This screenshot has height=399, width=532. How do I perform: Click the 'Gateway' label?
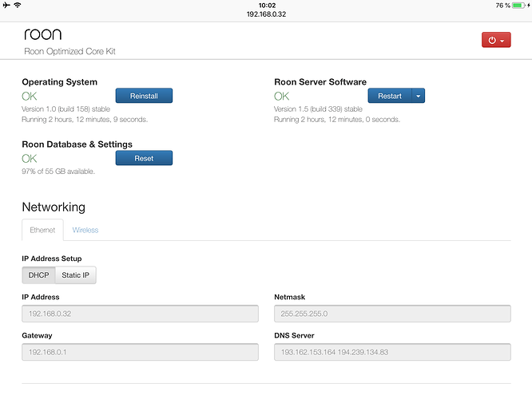coord(37,336)
